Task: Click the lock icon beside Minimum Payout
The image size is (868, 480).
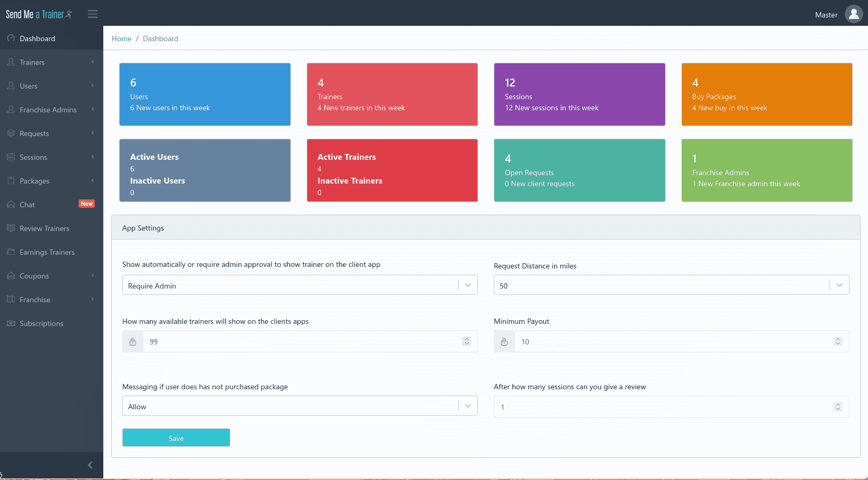Action: 504,342
